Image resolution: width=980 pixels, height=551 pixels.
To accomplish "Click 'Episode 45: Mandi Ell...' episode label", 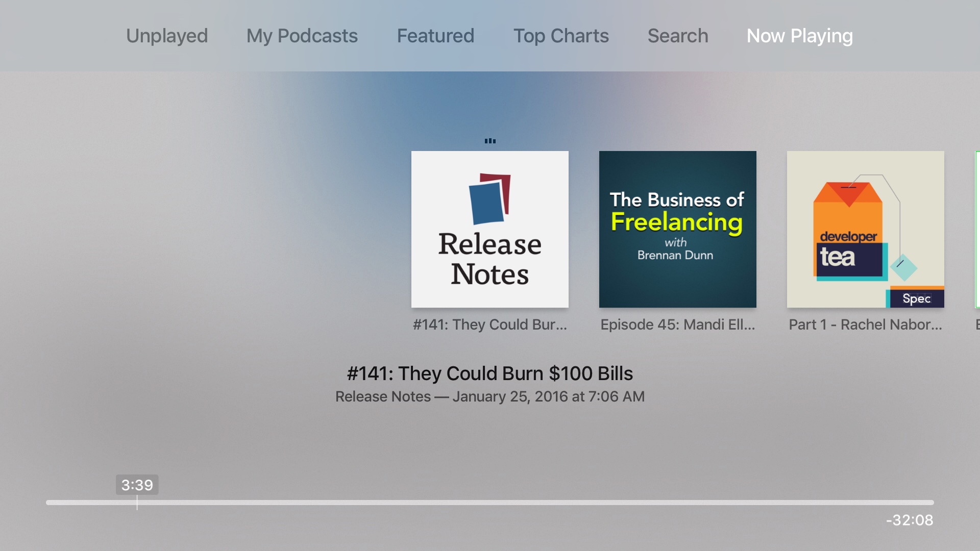I will pyautogui.click(x=677, y=324).
